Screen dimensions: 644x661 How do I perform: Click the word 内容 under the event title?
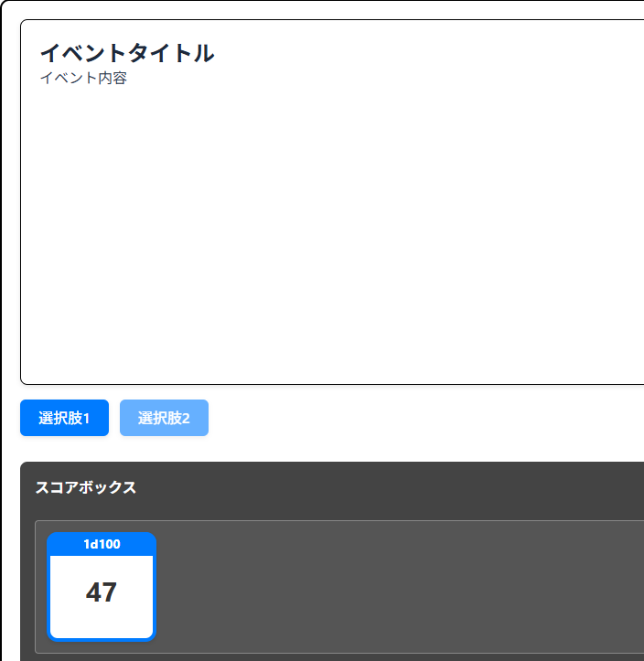pos(113,79)
